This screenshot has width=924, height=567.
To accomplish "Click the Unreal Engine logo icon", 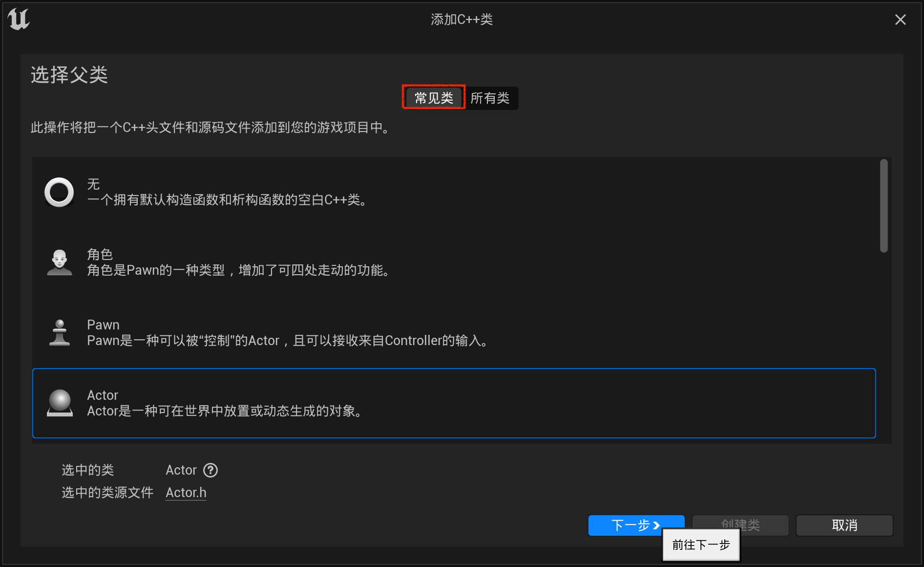I will (19, 20).
